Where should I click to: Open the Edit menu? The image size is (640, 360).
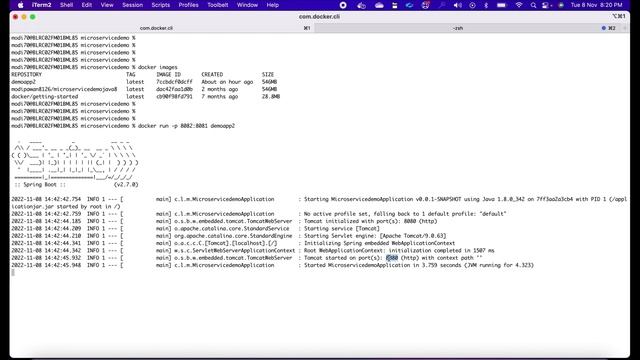pos(87,5)
